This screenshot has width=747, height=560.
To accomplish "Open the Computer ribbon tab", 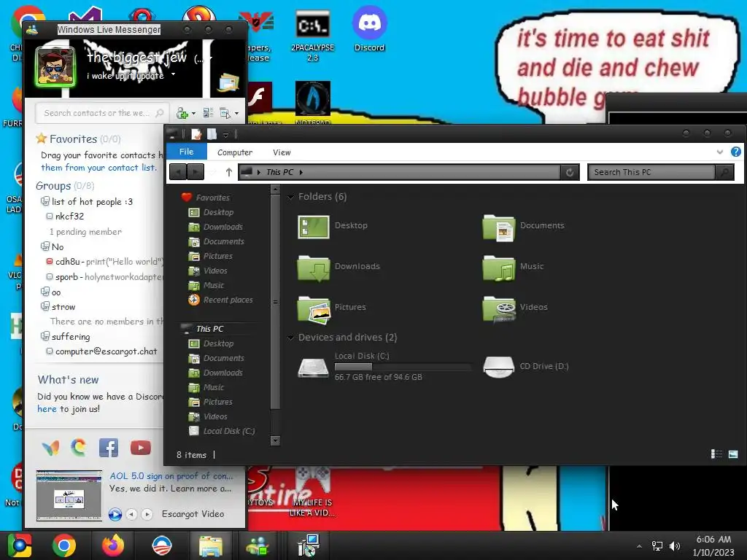I will [235, 152].
